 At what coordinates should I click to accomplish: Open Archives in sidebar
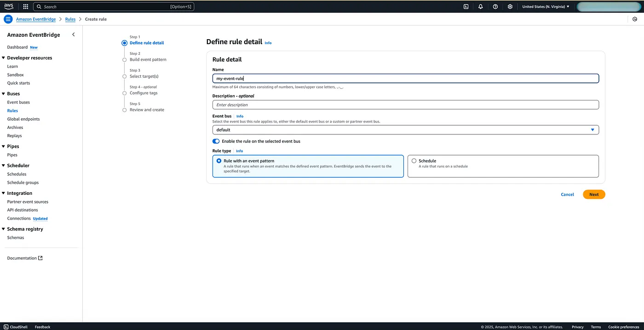(15, 127)
